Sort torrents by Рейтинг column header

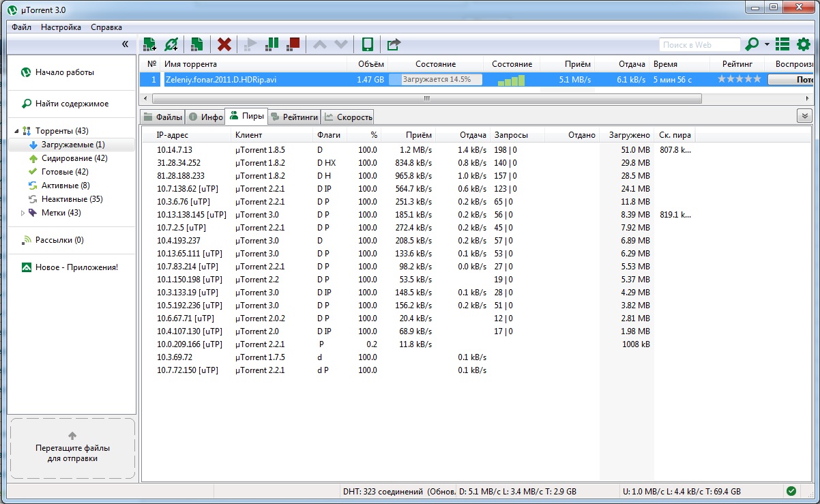737,64
